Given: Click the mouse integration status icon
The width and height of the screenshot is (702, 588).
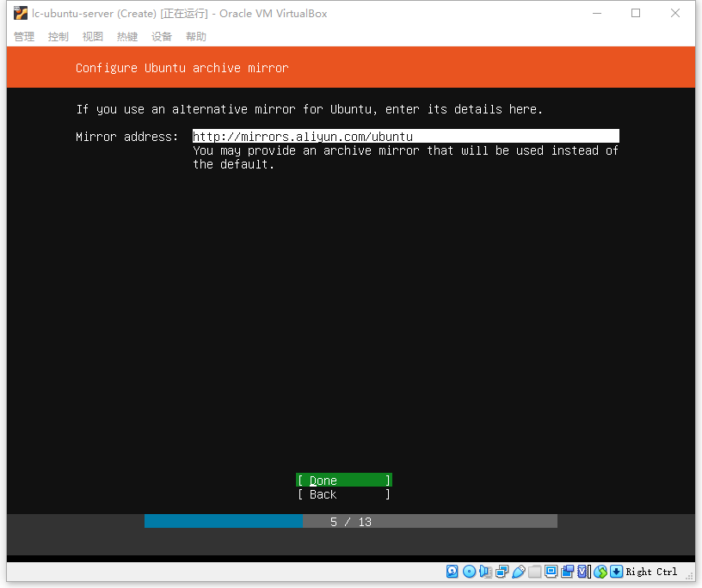Looking at the screenshot, I should tap(600, 572).
